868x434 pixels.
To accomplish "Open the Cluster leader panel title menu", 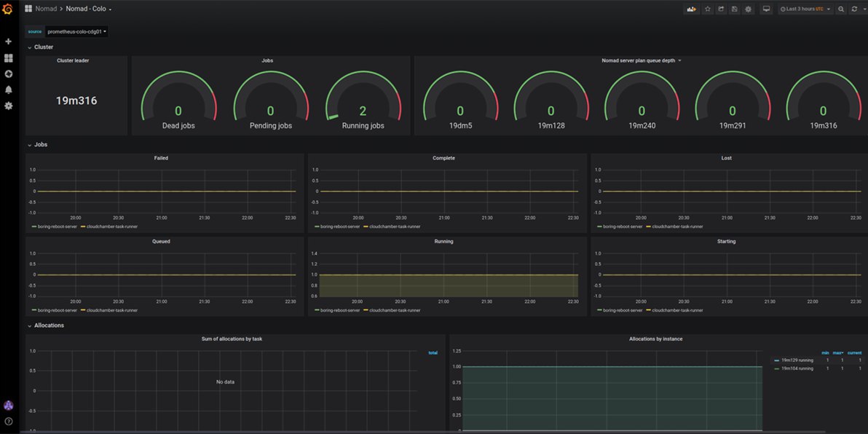I will [73, 60].
